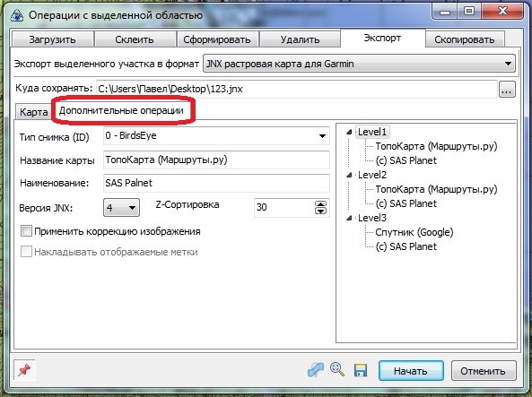Viewport: 532px width, 397px height.
Task: Open the Тип снимка (ID) dropdown
Action: 216,136
